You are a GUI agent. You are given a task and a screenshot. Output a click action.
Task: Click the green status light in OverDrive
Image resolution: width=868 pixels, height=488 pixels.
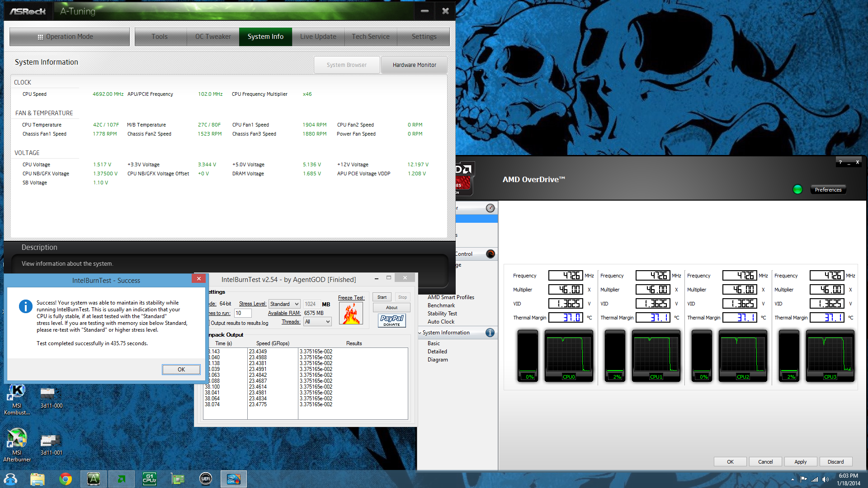pyautogui.click(x=797, y=189)
